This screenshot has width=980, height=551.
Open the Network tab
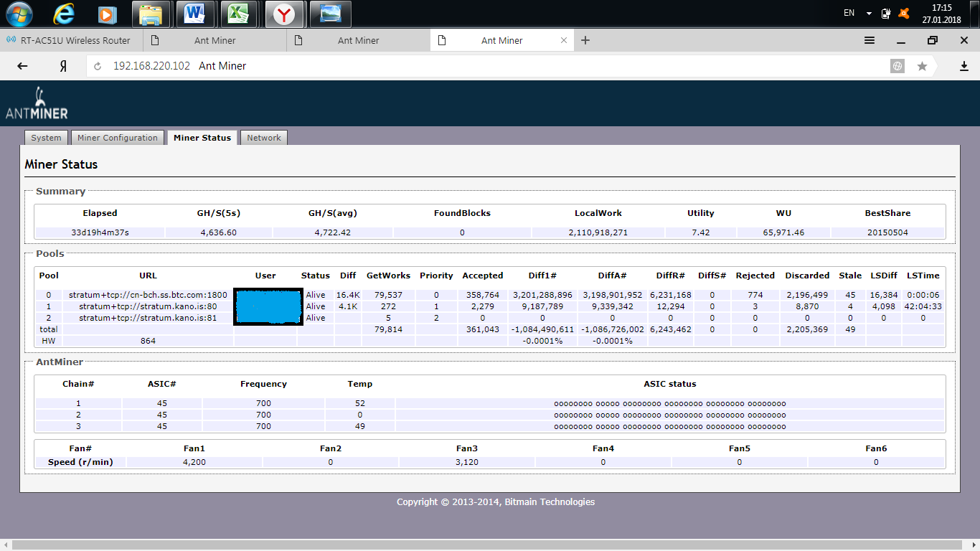[x=264, y=138]
